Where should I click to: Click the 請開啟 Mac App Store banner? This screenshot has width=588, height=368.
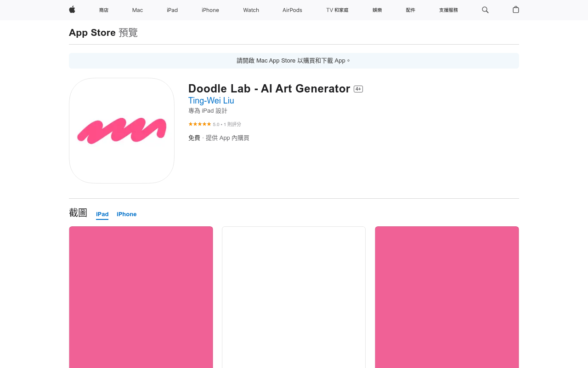(294, 61)
